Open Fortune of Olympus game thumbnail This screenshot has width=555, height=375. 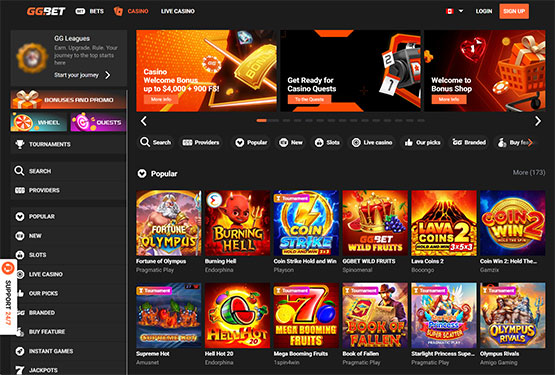click(169, 223)
